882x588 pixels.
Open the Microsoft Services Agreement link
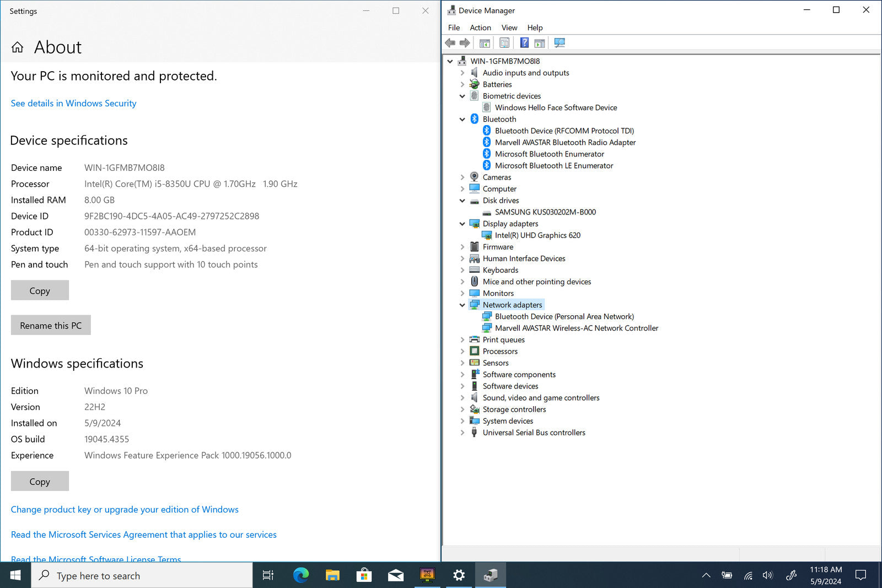(x=144, y=535)
